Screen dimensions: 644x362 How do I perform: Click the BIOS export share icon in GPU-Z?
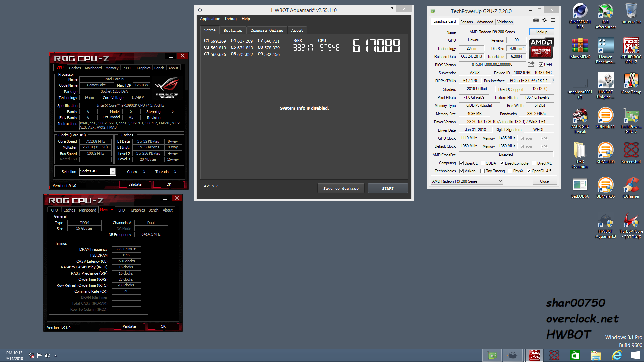(531, 64)
